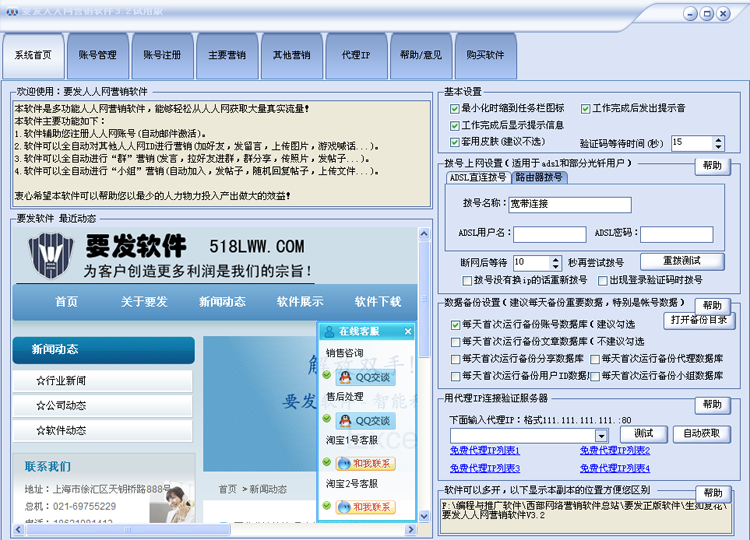Click the ADSL用户名 input field
750x540 pixels.
(x=550, y=234)
